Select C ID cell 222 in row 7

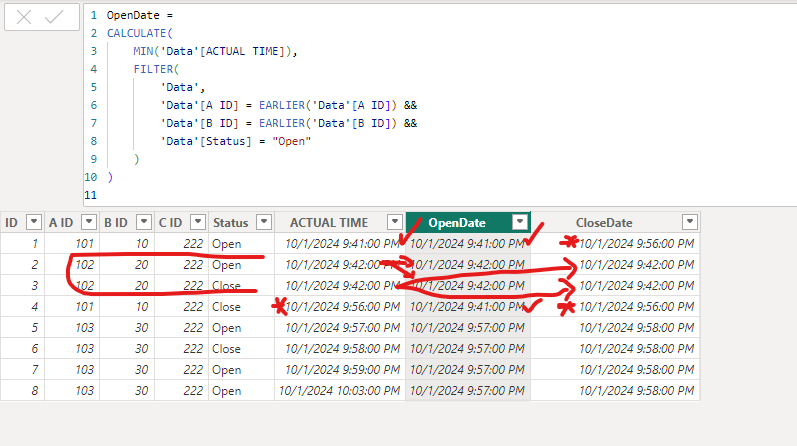[181, 370]
